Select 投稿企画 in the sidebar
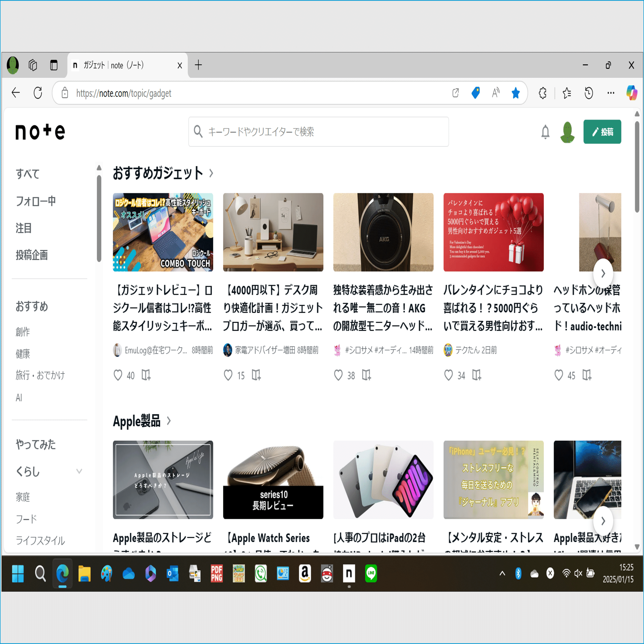The width and height of the screenshot is (644, 644). pyautogui.click(x=32, y=255)
